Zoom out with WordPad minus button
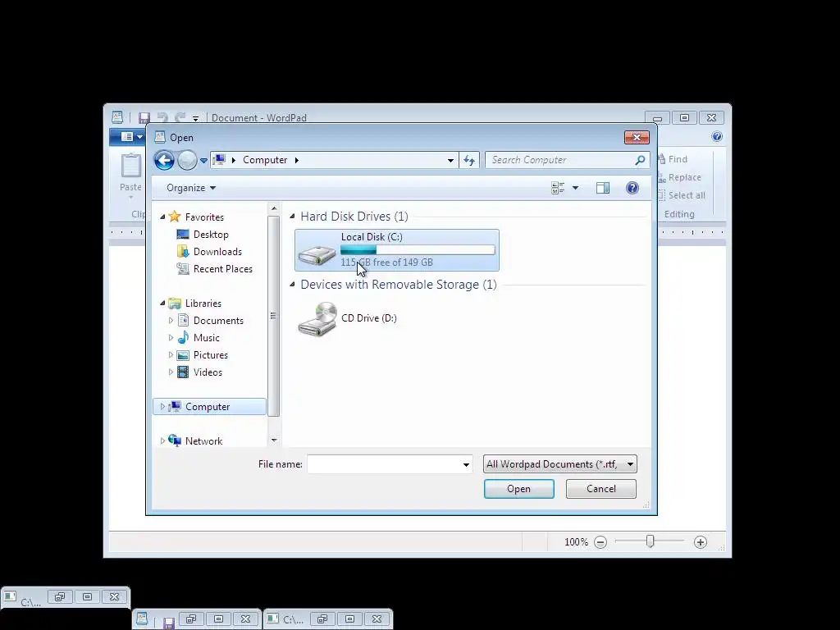840x630 pixels. [600, 542]
